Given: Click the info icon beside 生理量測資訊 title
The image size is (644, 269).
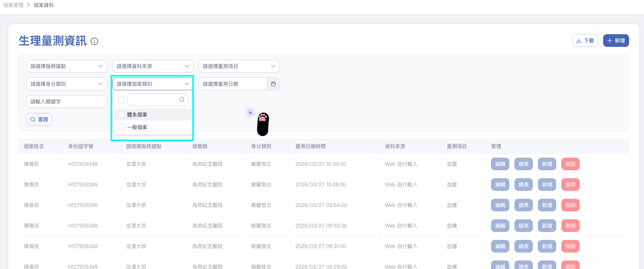Looking at the screenshot, I should [x=94, y=41].
